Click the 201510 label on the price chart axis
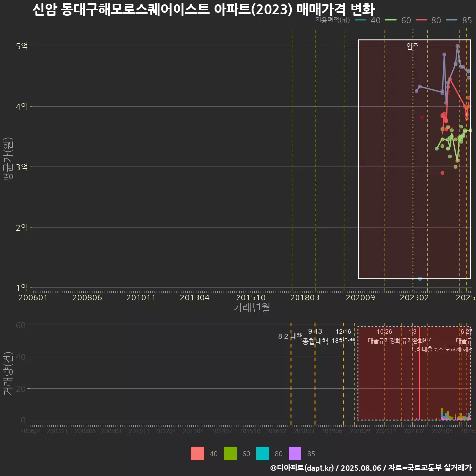 pos(251,297)
